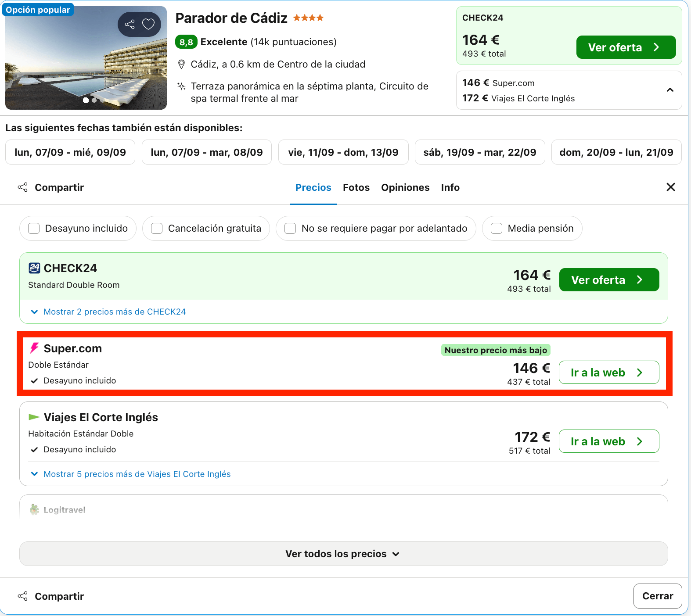Screen dimensions: 691x616
Task: Click the Doble Estándar room name
Action: pos(58,365)
